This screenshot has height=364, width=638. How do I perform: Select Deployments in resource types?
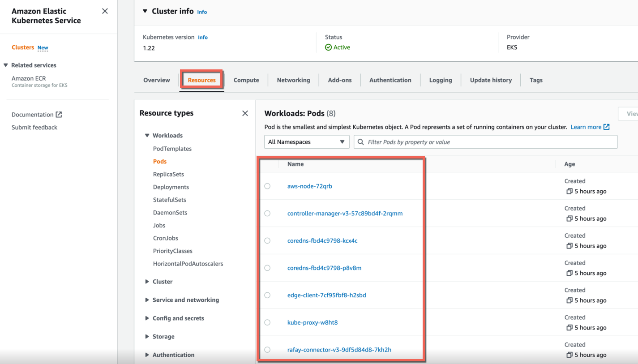point(171,187)
